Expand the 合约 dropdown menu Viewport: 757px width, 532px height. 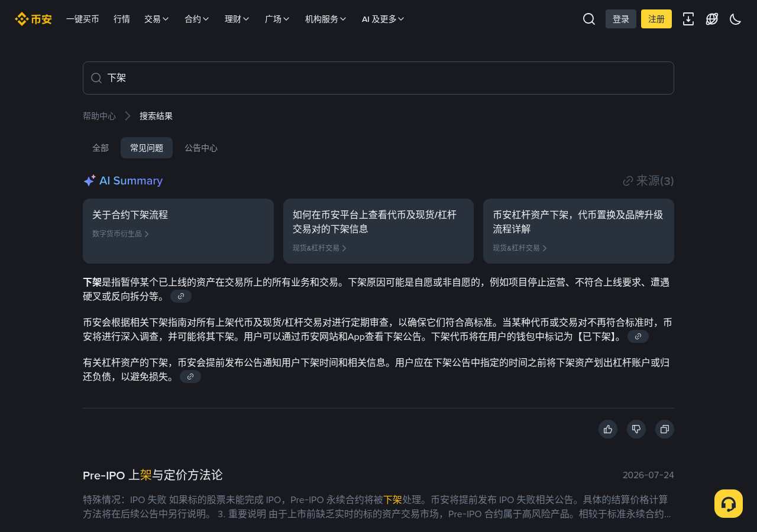tap(197, 19)
